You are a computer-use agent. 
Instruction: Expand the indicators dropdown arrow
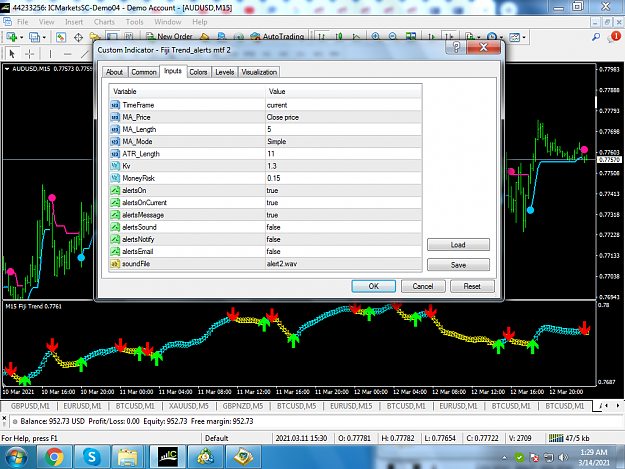(x=479, y=37)
